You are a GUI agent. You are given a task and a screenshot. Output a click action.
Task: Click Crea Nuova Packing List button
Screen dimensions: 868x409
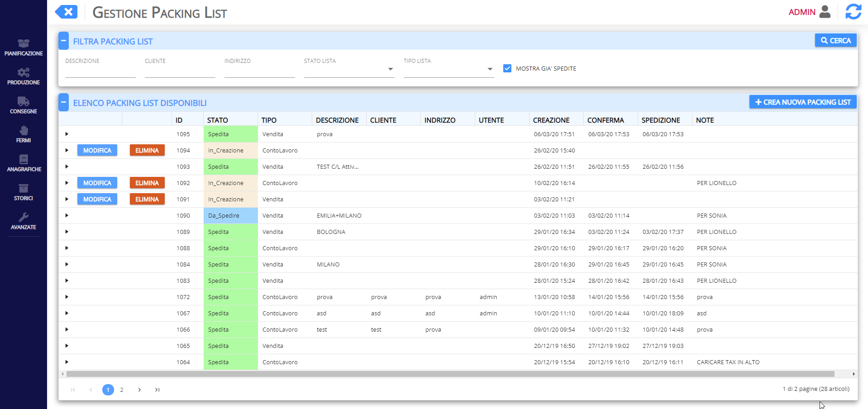(x=803, y=102)
